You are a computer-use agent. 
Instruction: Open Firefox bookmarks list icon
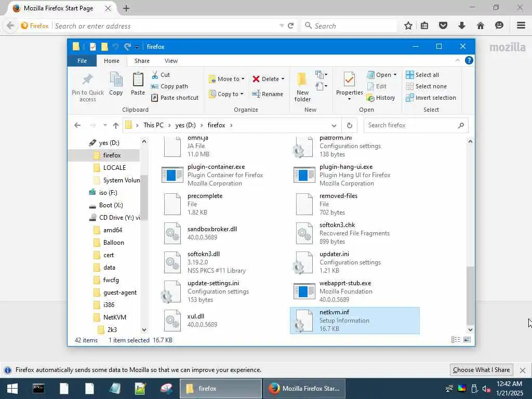[424, 25]
